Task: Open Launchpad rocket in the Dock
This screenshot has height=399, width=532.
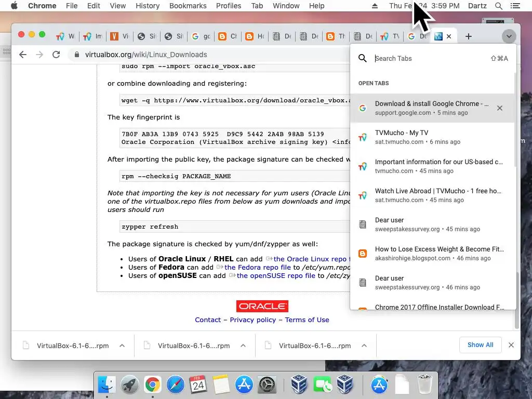Action: (x=129, y=384)
